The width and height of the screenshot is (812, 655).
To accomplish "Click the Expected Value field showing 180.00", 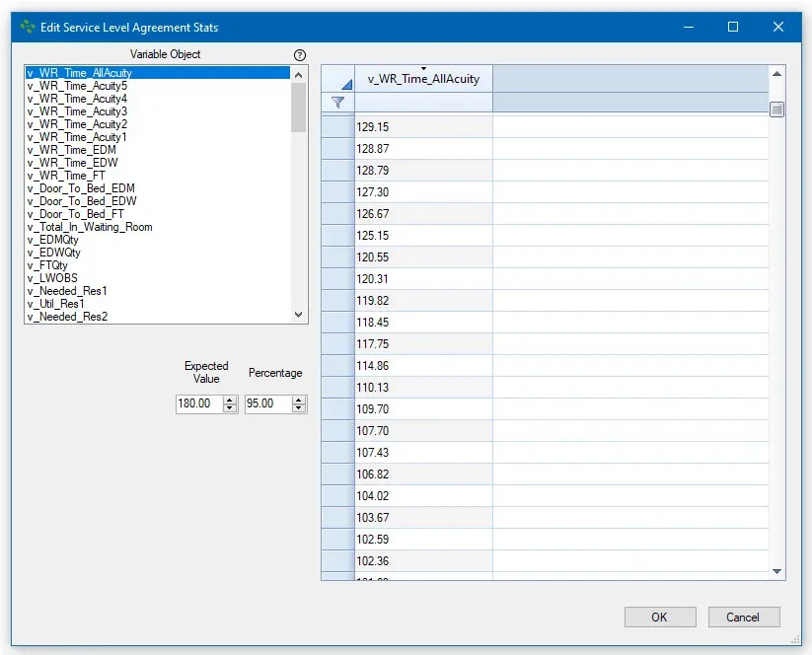I will pos(199,403).
